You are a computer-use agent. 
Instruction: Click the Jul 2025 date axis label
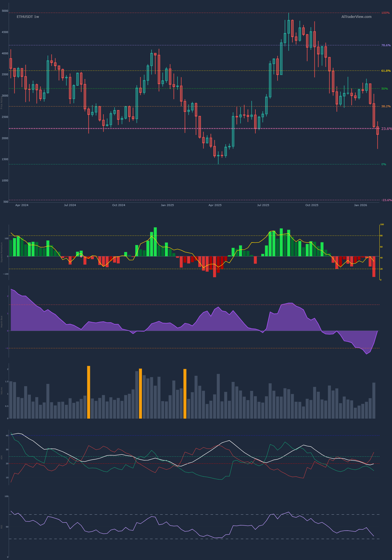coord(263,205)
